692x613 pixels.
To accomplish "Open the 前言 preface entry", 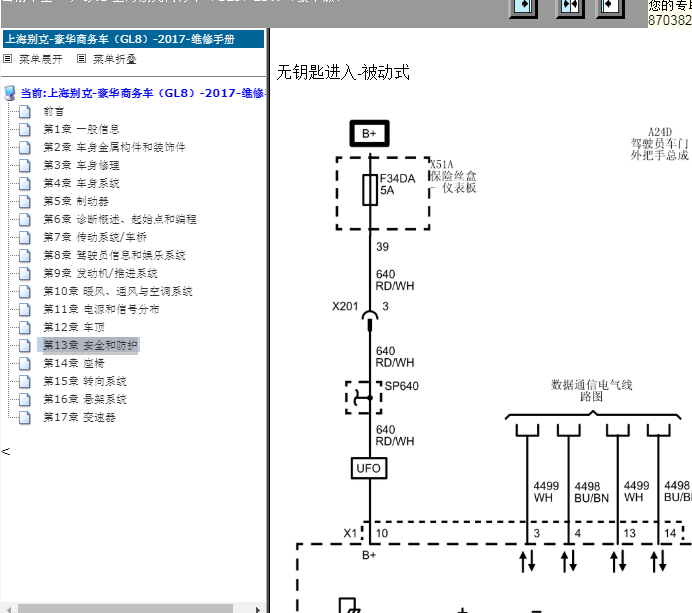I will 53,112.
